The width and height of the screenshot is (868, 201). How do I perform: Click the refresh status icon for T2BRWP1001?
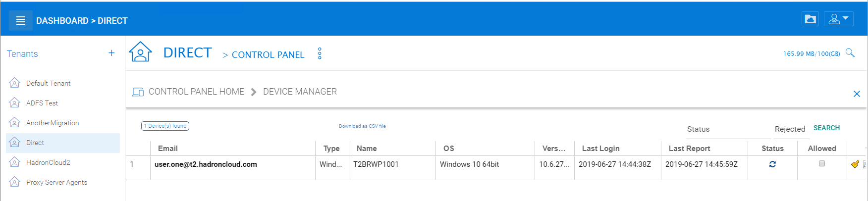[772, 164]
